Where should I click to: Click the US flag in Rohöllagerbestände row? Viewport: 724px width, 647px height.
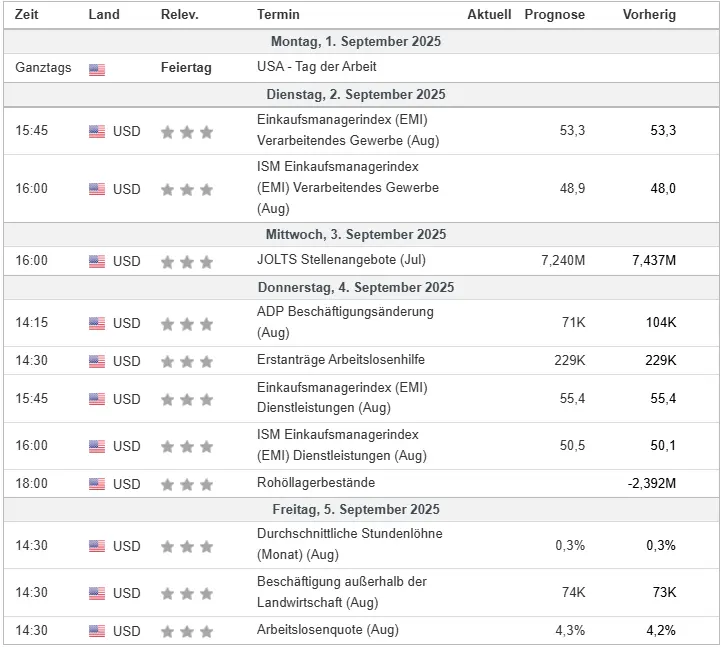pyautogui.click(x=97, y=484)
